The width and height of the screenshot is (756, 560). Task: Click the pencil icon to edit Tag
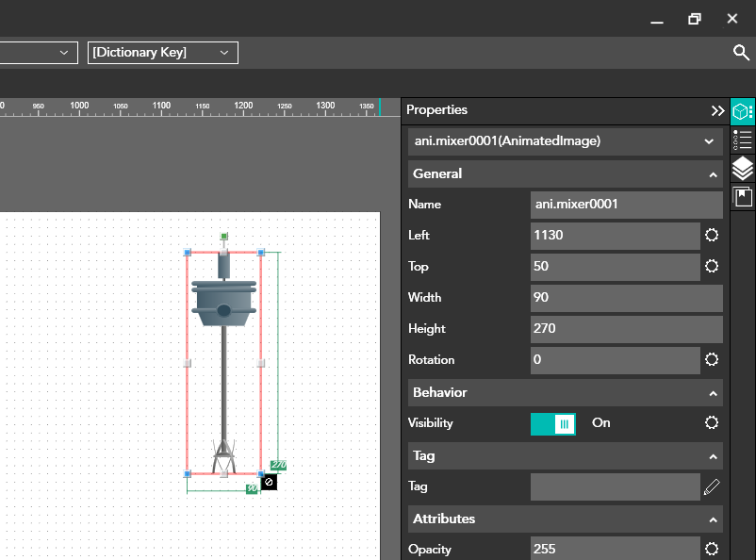712,486
